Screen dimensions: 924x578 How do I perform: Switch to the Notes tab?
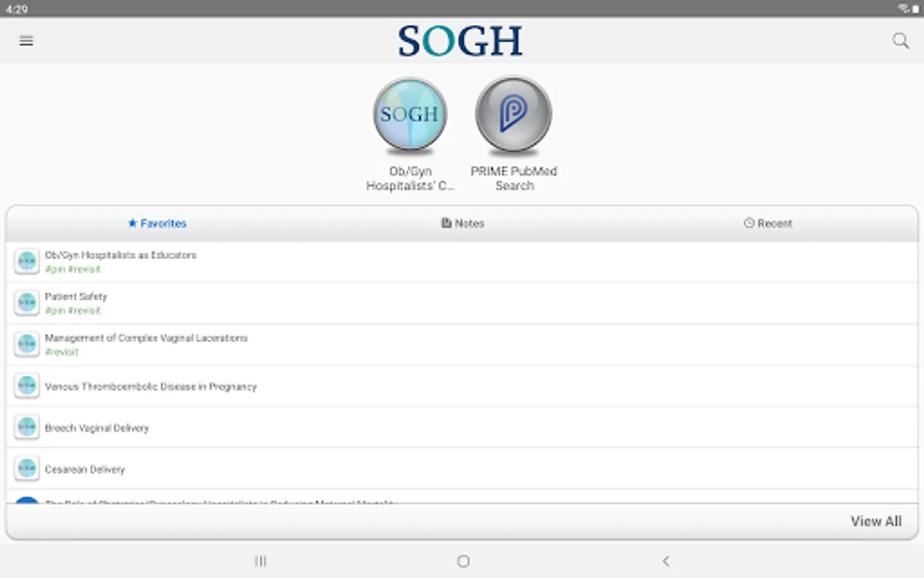(x=463, y=223)
